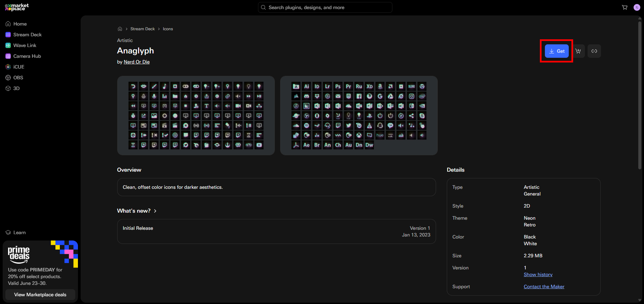
Task: Open the Nerd Or Die author link
Action: tap(137, 62)
